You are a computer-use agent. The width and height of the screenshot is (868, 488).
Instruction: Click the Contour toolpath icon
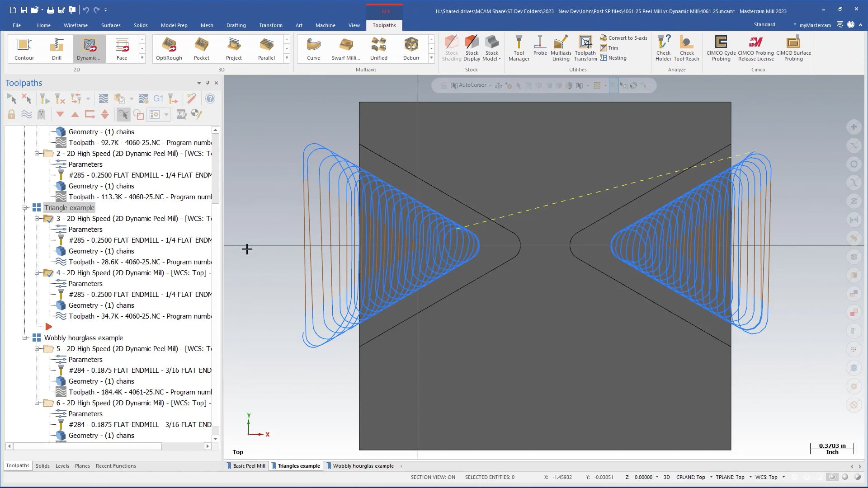24,47
